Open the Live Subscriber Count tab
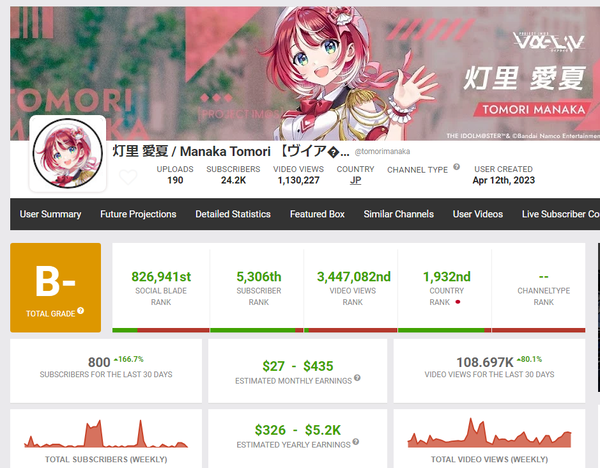 coord(561,214)
